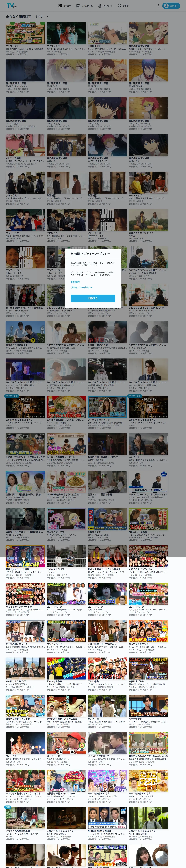Click the ログイン button in the header
186x868 pixels.
[171, 6]
